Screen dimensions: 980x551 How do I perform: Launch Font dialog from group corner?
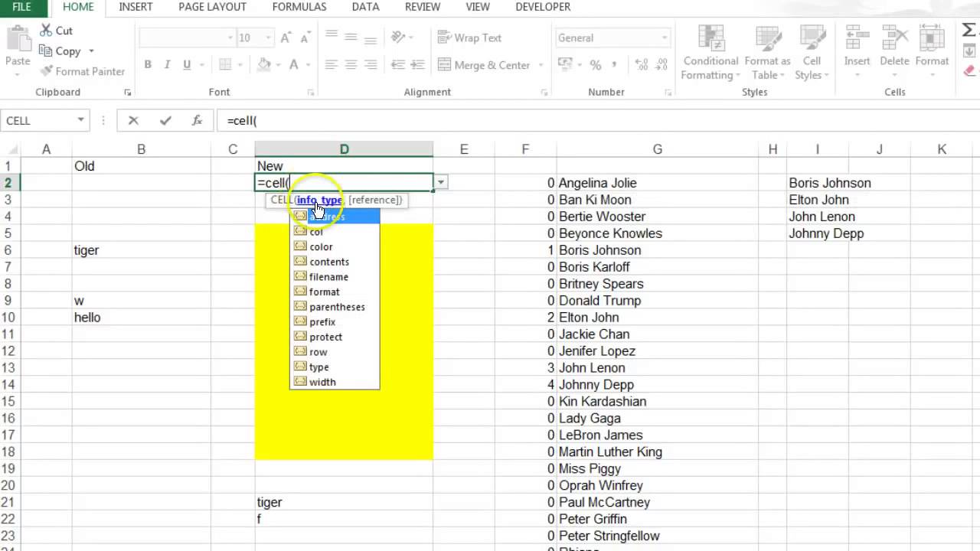[311, 93]
